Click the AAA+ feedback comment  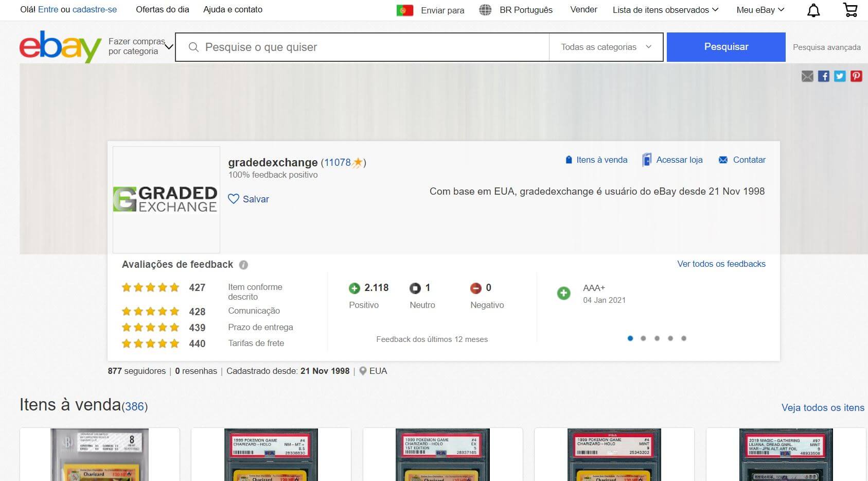click(594, 288)
